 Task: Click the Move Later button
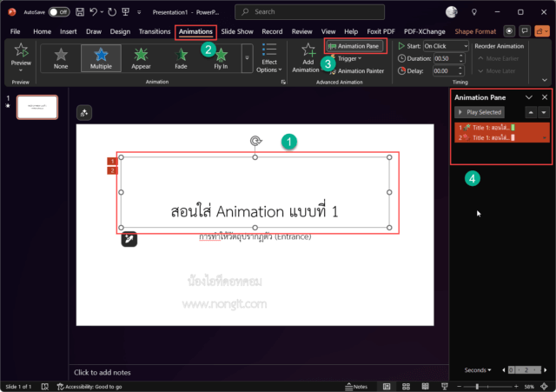(x=497, y=71)
